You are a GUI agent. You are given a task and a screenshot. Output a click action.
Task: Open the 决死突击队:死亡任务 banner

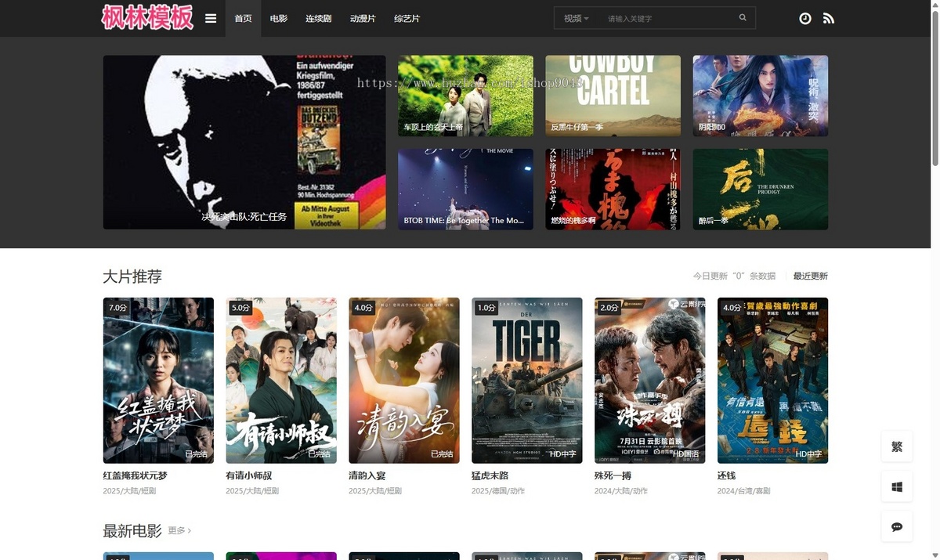tap(244, 142)
